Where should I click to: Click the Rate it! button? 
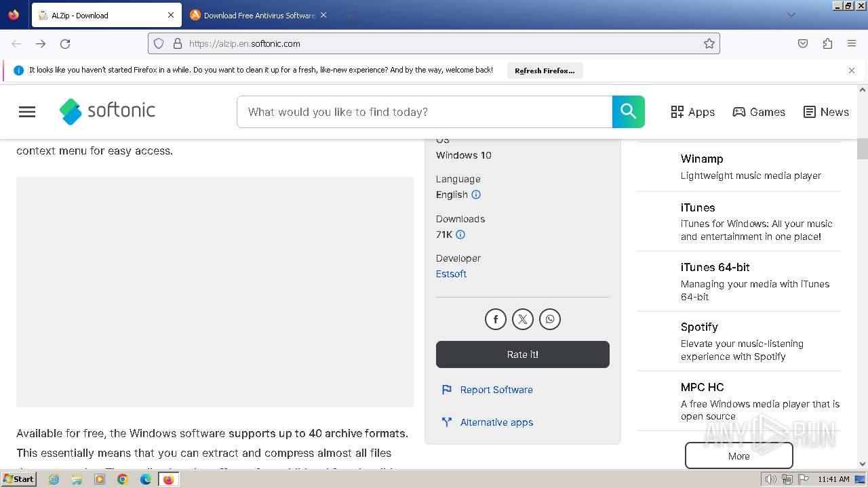click(523, 354)
